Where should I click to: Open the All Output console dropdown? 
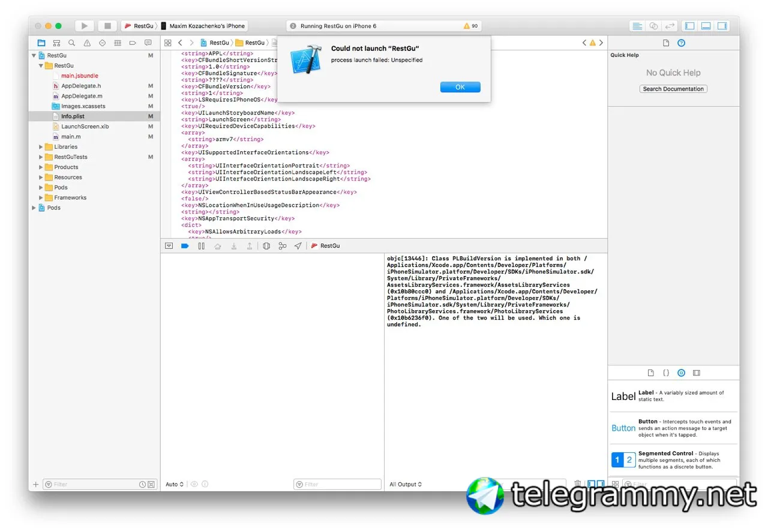[405, 484]
